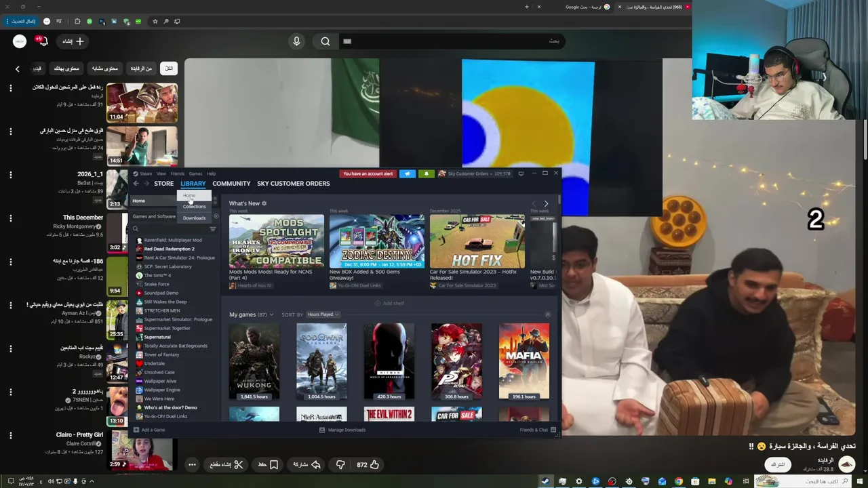Expand the Hours Played sort dropdown
The height and width of the screenshot is (488, 868).
point(323,314)
